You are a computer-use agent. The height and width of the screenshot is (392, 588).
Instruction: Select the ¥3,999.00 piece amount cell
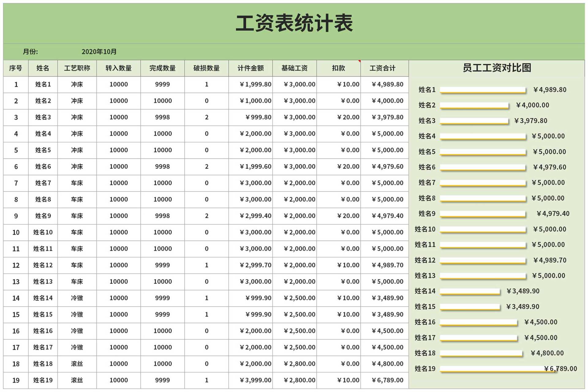pos(251,380)
